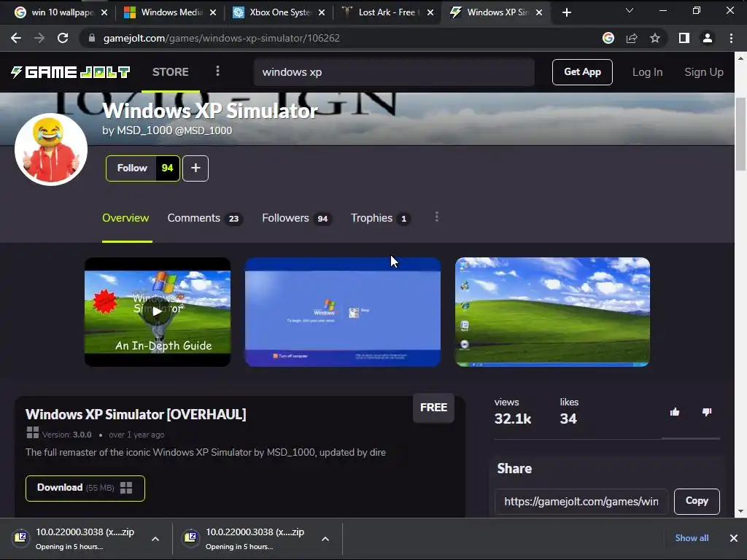Image resolution: width=747 pixels, height=560 pixels.
Task: Reload the page with refresh icon
Action: pos(63,38)
